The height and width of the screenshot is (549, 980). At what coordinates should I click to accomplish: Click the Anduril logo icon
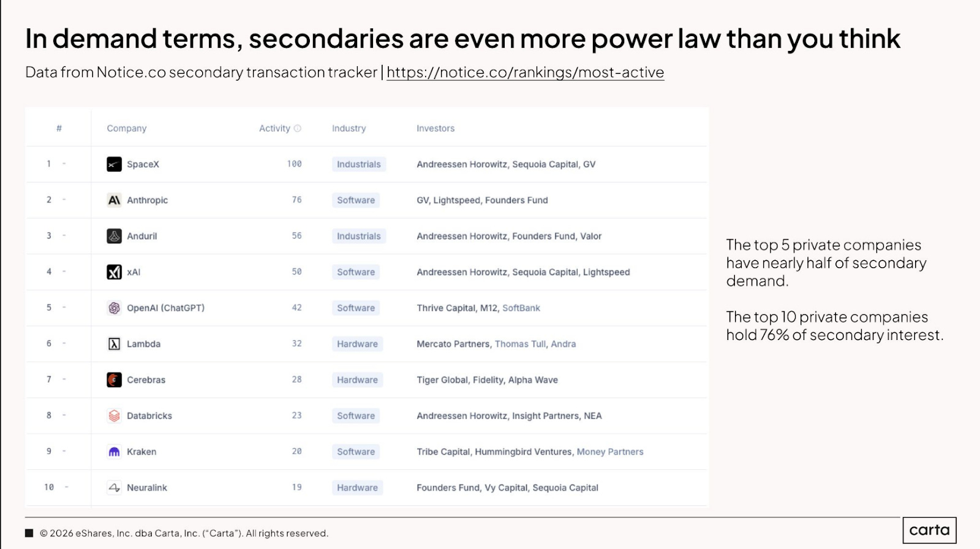point(114,236)
